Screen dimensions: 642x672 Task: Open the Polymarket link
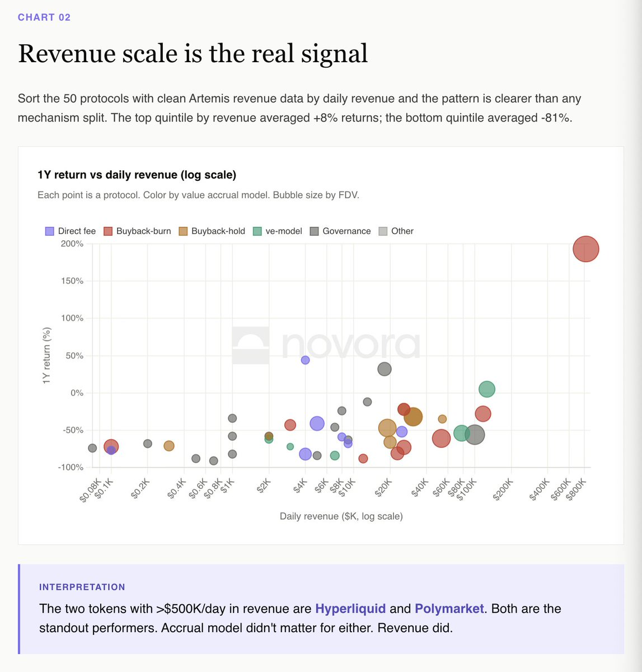[x=449, y=609]
